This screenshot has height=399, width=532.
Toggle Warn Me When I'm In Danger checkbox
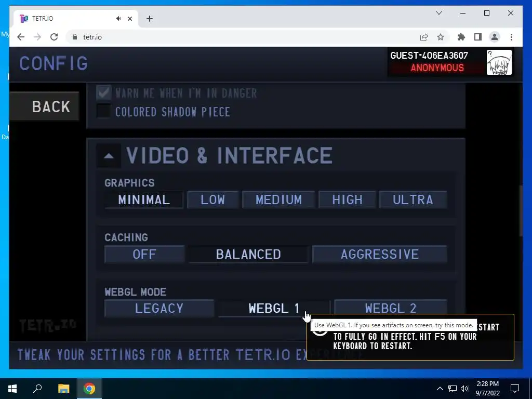(103, 92)
